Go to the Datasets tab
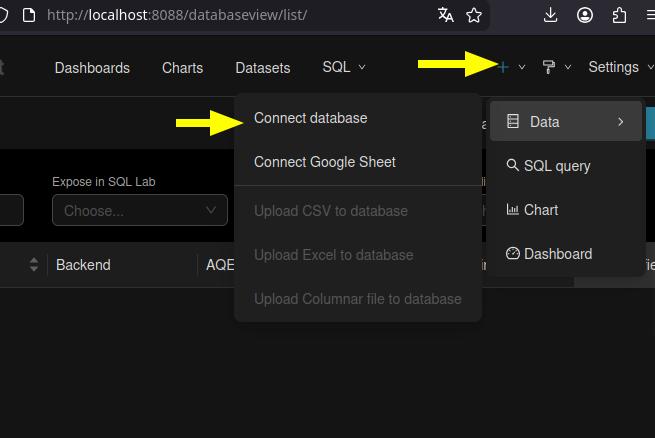655x438 pixels. (263, 68)
